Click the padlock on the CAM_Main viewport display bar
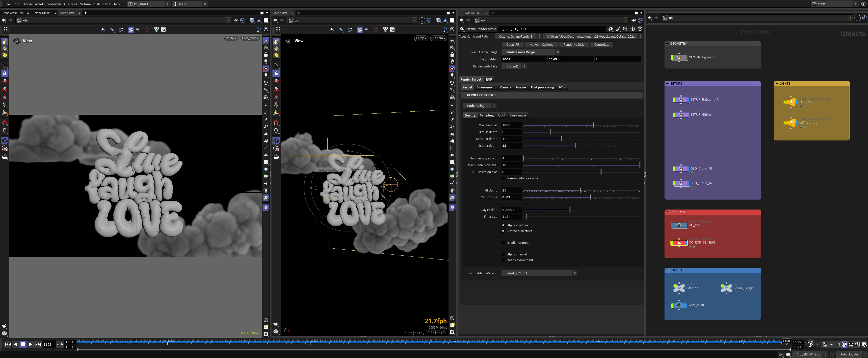The image size is (868, 358). pos(266,55)
